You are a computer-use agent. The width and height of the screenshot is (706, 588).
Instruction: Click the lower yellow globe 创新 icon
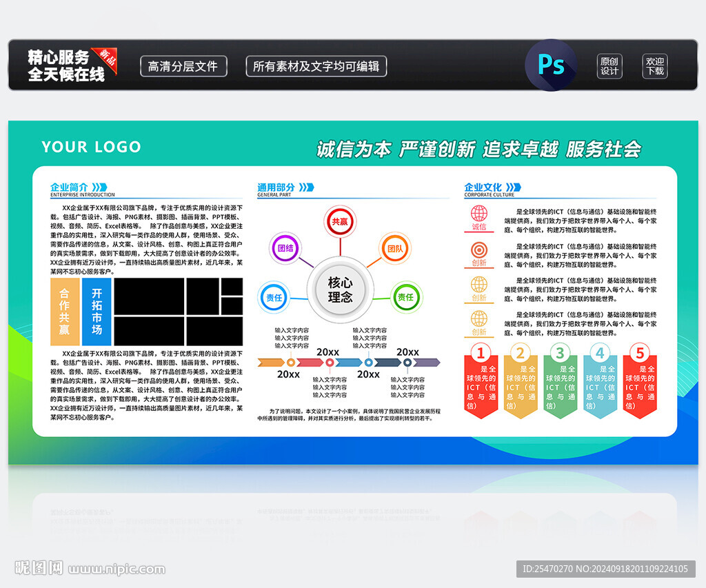[479, 323]
